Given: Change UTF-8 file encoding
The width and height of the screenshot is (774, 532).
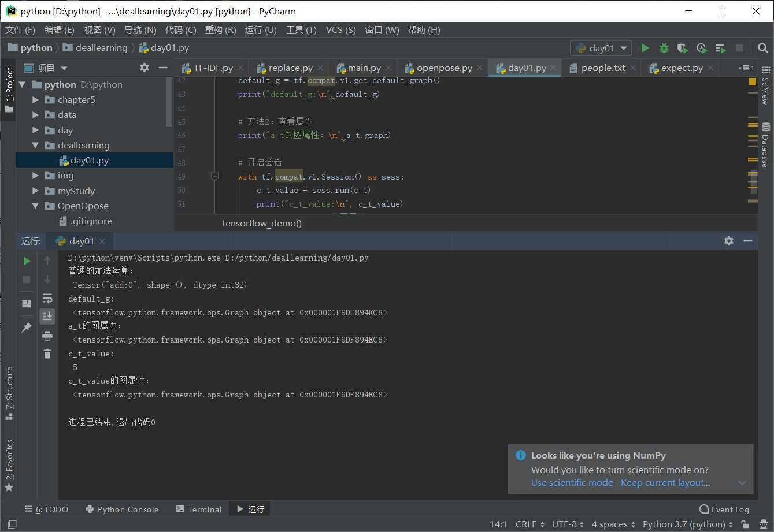Looking at the screenshot, I should click(x=568, y=524).
